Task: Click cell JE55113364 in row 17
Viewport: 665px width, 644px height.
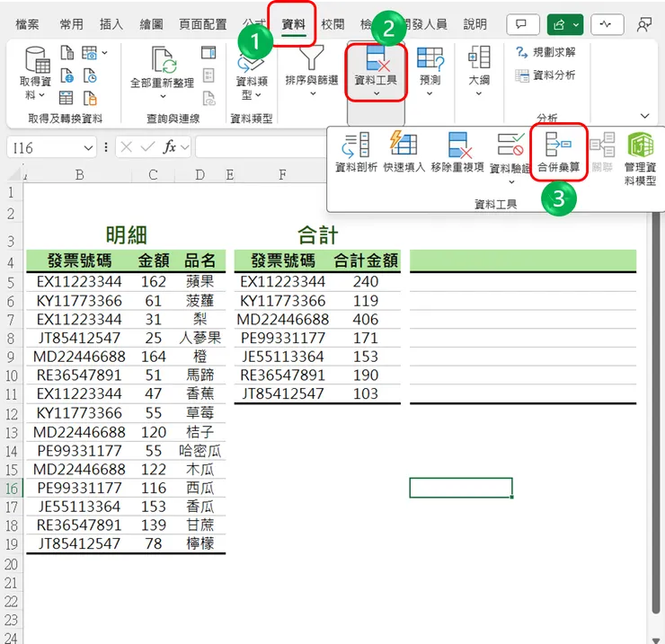Action: point(79,507)
